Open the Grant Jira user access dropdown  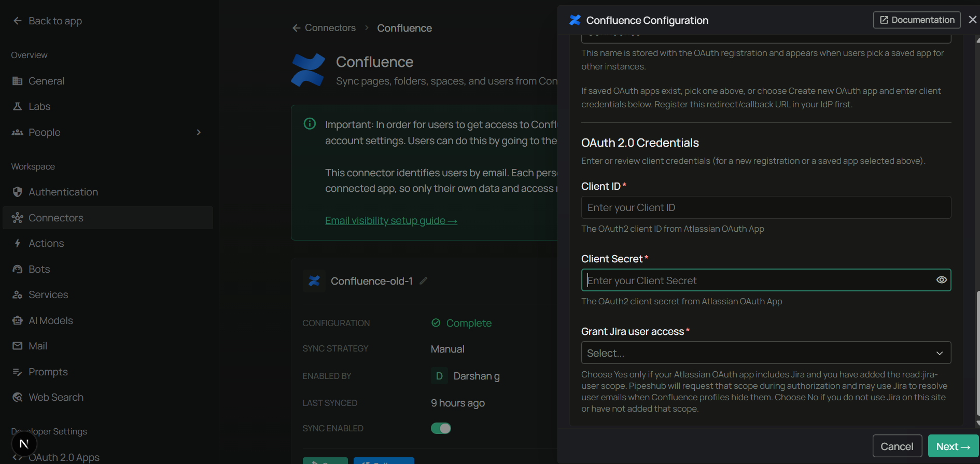tap(766, 353)
